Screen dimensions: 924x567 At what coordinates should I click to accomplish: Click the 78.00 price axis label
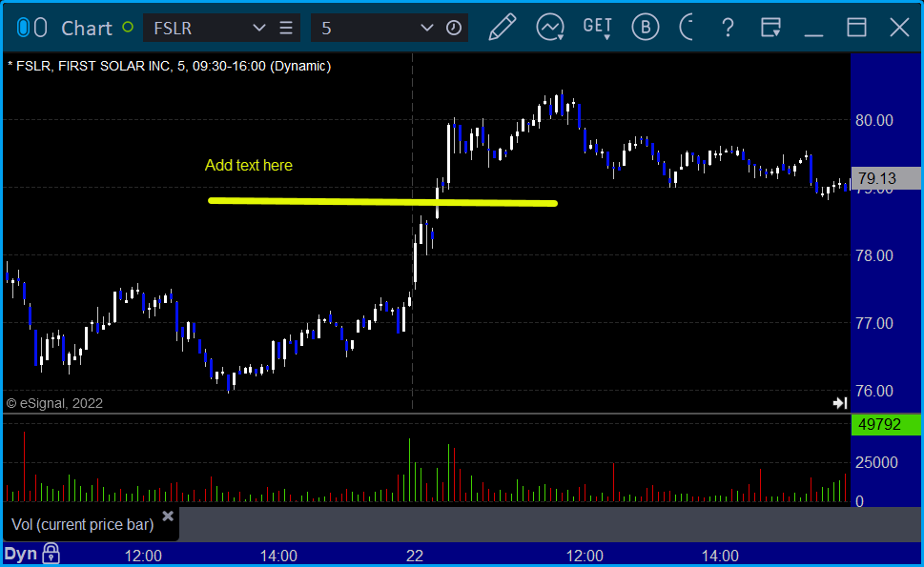tap(874, 255)
